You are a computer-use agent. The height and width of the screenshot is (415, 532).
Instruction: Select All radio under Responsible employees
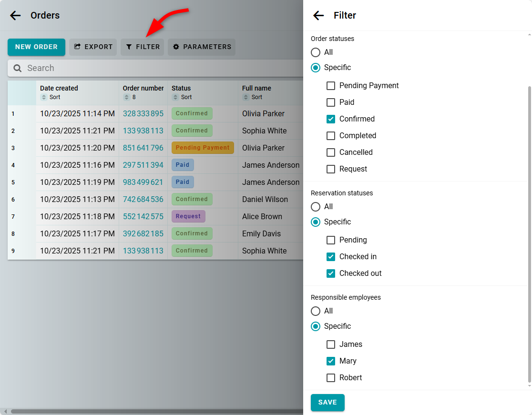(x=316, y=311)
